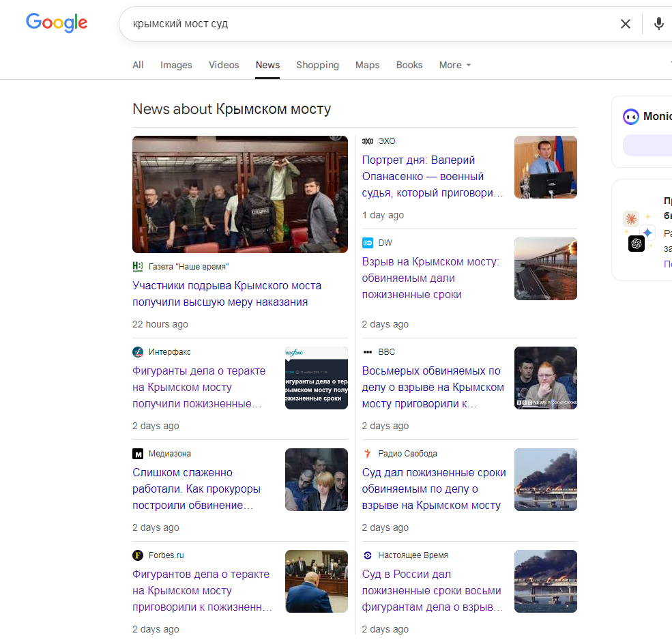
Task: Click the Google logo
Action: click(57, 23)
